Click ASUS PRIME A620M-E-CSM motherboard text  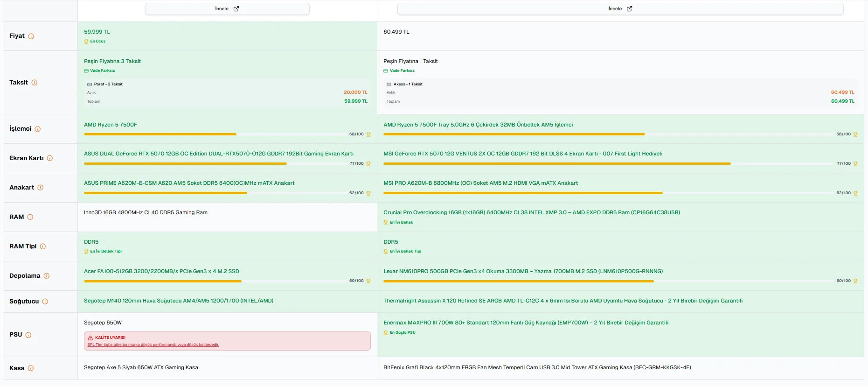point(189,183)
